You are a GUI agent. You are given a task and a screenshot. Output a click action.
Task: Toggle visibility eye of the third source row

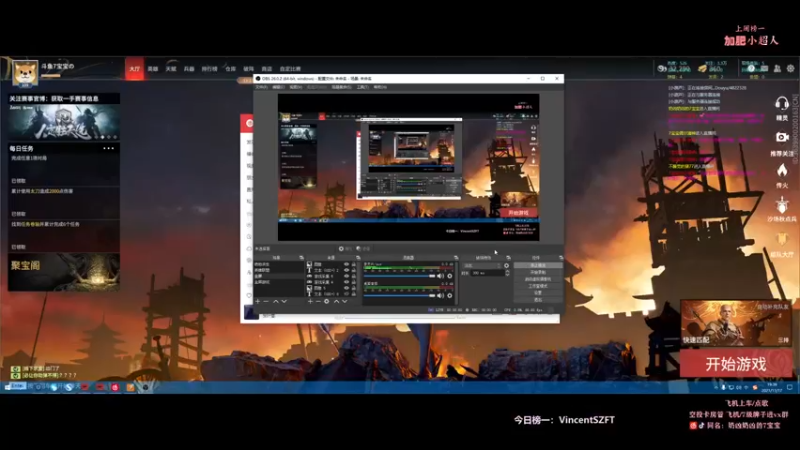coord(346,276)
